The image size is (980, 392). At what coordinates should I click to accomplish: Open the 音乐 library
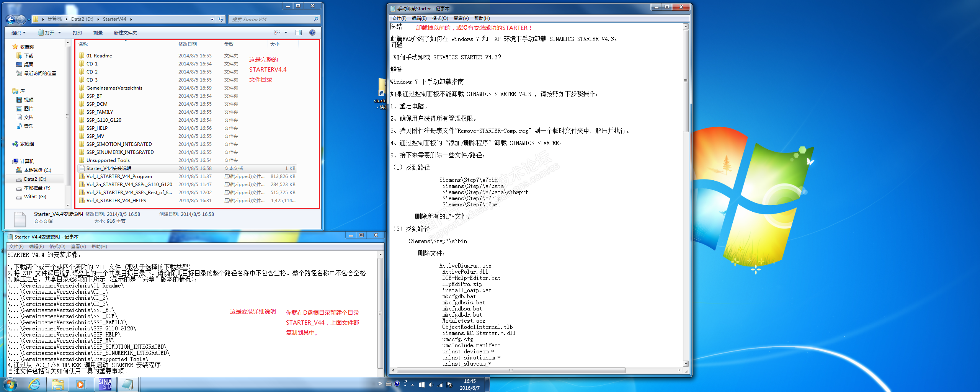[29, 126]
